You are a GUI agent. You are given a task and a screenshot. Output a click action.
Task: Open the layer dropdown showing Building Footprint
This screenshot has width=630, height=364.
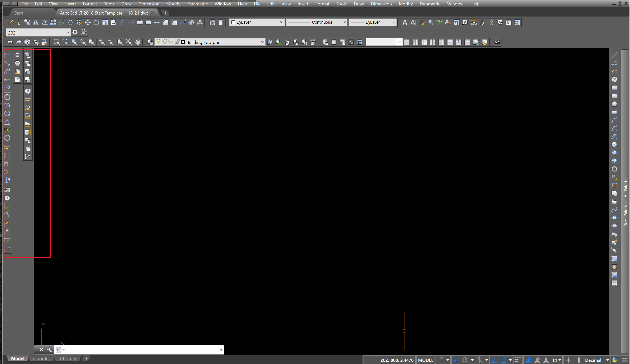[x=262, y=42]
